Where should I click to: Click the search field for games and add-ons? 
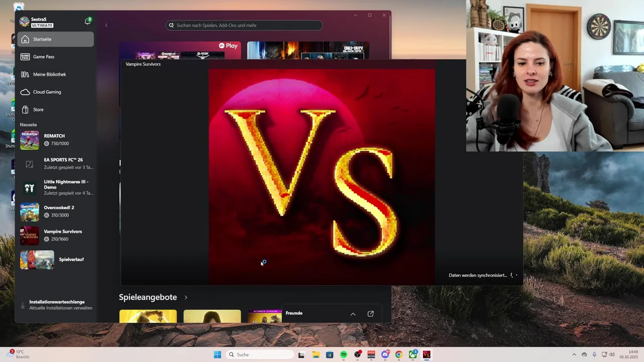(x=244, y=25)
